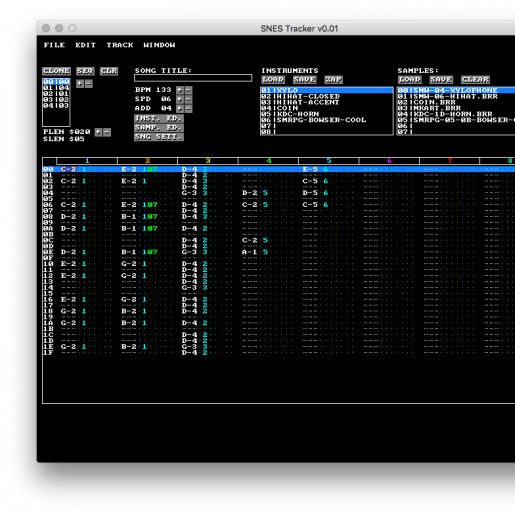Viewport: 515px width, 515px height.
Task: Select row 04 G-3 note in track 3
Action: pos(189,193)
